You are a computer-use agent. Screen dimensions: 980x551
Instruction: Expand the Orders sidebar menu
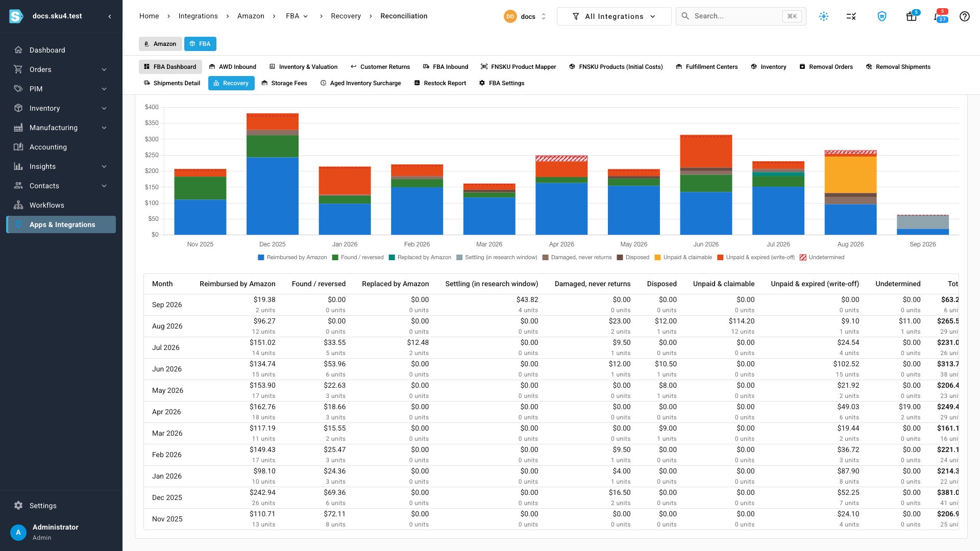coord(61,69)
